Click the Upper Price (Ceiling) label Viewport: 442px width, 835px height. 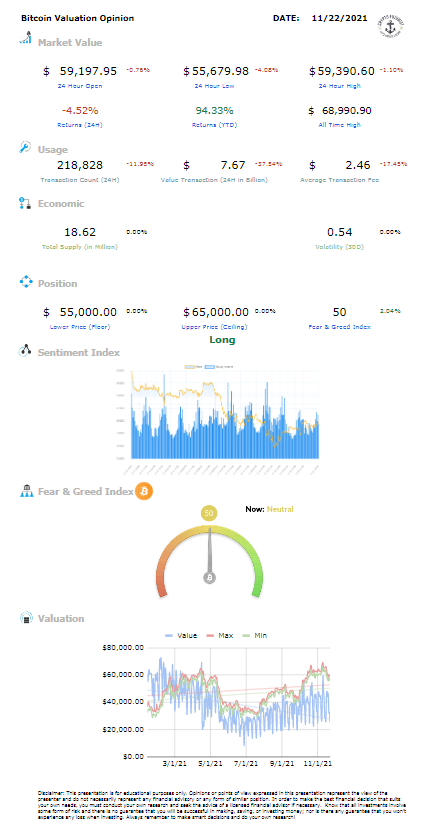215,326
